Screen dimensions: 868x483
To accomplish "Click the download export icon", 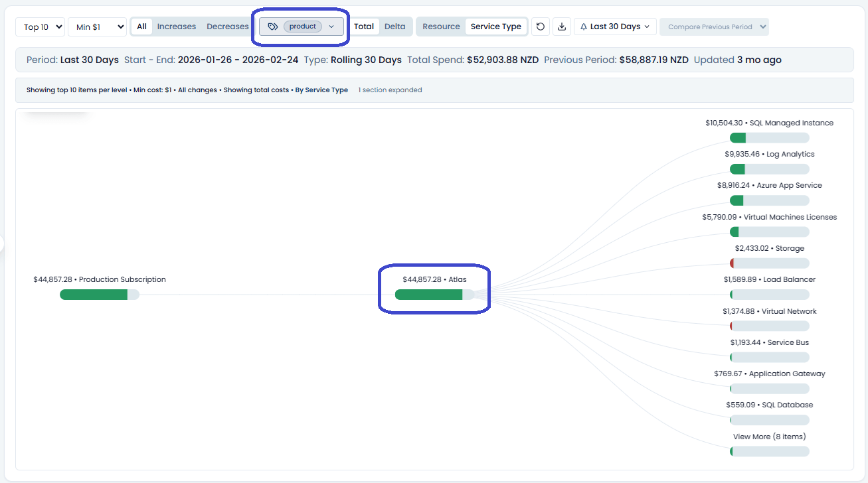I will (562, 27).
